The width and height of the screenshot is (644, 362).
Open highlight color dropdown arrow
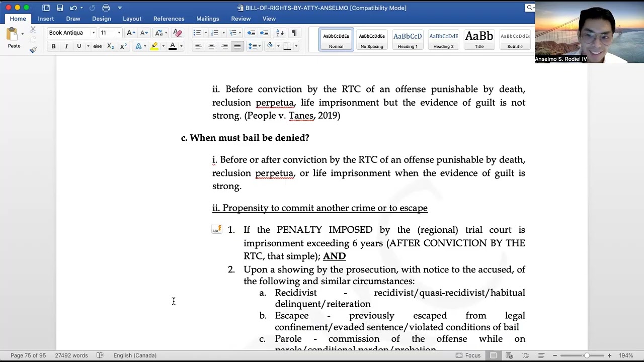(163, 46)
